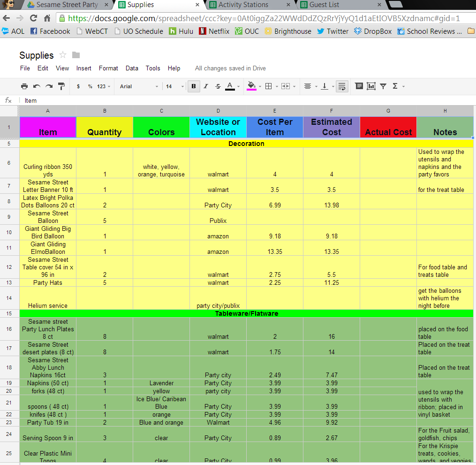476x465 pixels.
Task: Open the Insert menu
Action: [83, 68]
